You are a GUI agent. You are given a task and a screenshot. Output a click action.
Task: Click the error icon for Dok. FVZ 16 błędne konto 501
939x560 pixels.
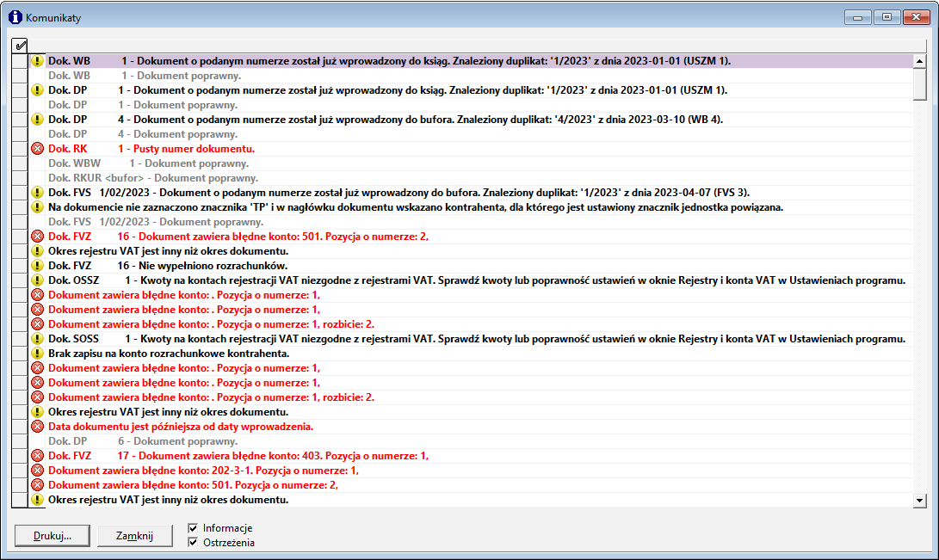[x=37, y=237]
